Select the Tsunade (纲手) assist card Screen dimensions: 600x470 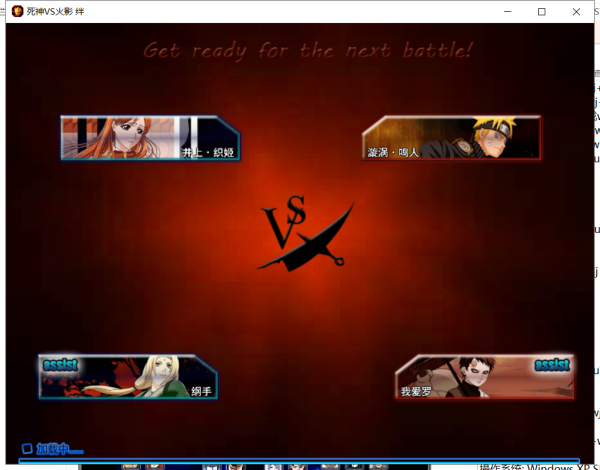[x=128, y=377]
